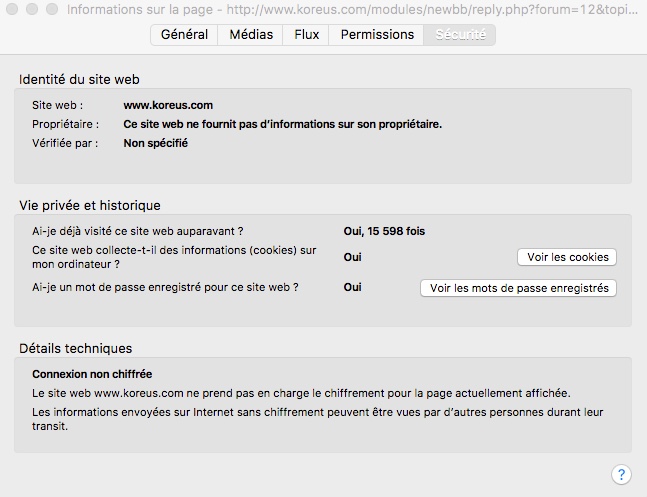Open the help question mark icon
Image resolution: width=647 pixels, height=497 pixels.
[x=621, y=474]
